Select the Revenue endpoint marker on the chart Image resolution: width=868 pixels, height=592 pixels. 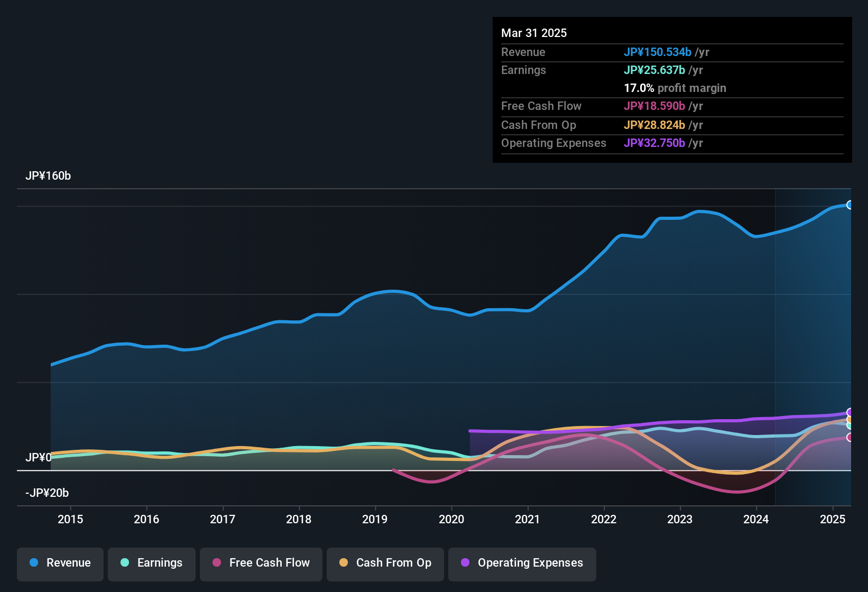[x=850, y=205]
